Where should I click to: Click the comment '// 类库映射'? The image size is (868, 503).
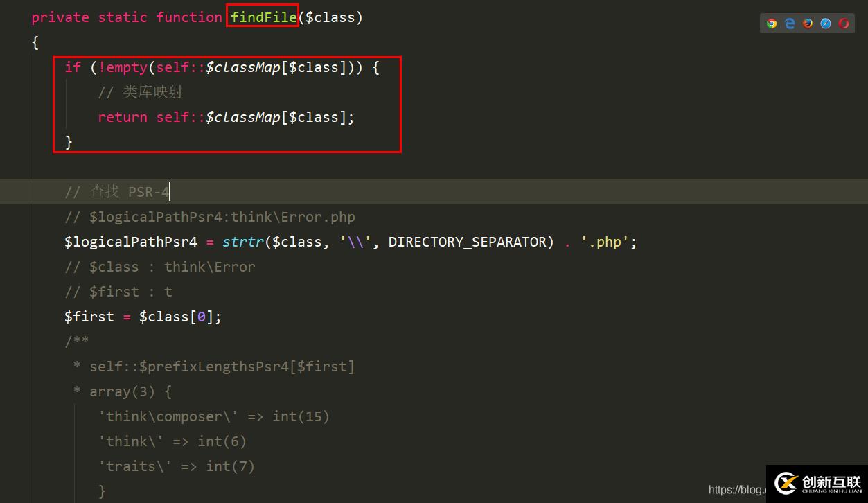pos(141,92)
